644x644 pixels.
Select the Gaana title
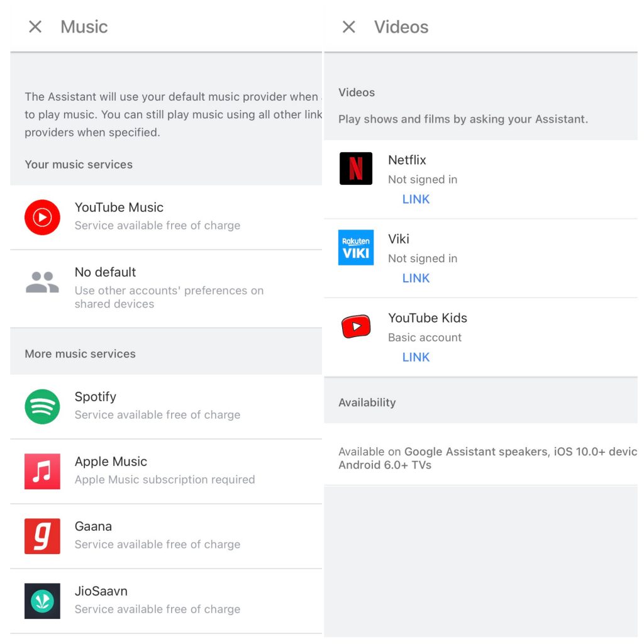[x=93, y=526]
